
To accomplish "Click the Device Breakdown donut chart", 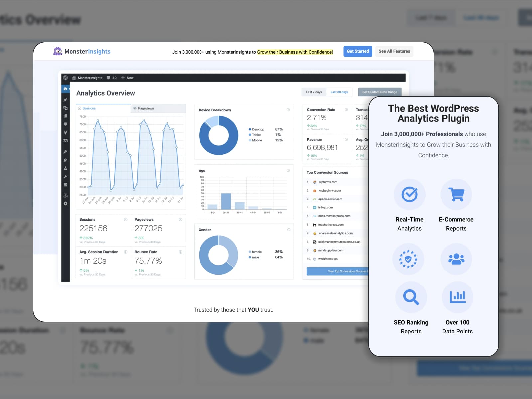I will click(218, 135).
